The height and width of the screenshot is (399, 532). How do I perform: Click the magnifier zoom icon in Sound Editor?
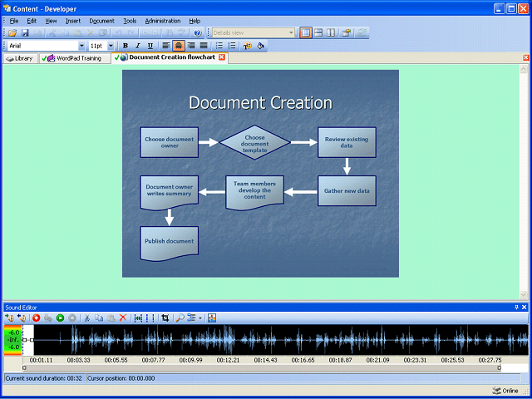[180, 318]
